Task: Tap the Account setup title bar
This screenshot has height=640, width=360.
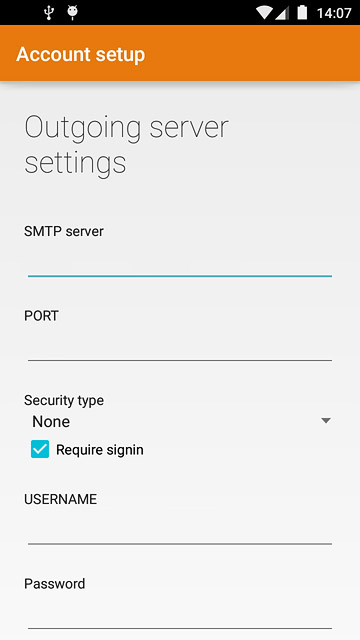Action: 180,54
